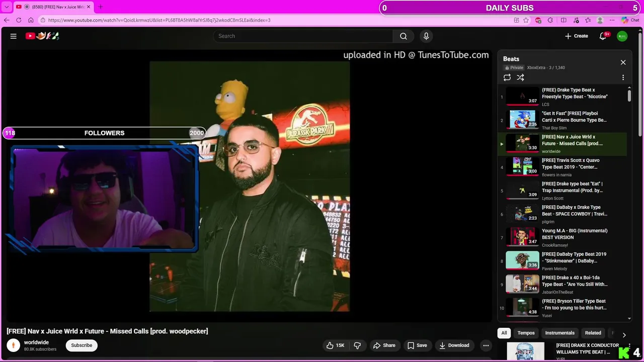Close the Beats playlist panel
644x362 pixels.
(623, 62)
